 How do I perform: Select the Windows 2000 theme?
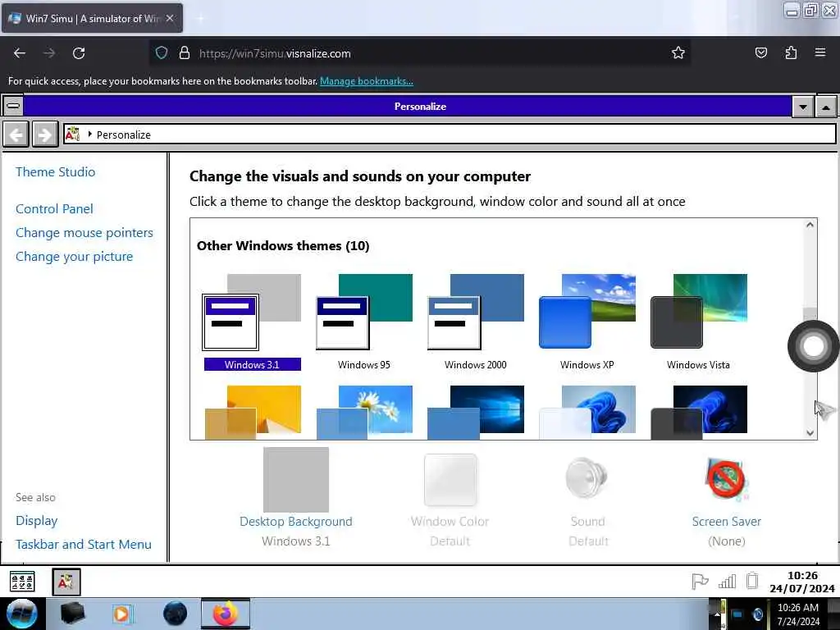[x=475, y=322]
